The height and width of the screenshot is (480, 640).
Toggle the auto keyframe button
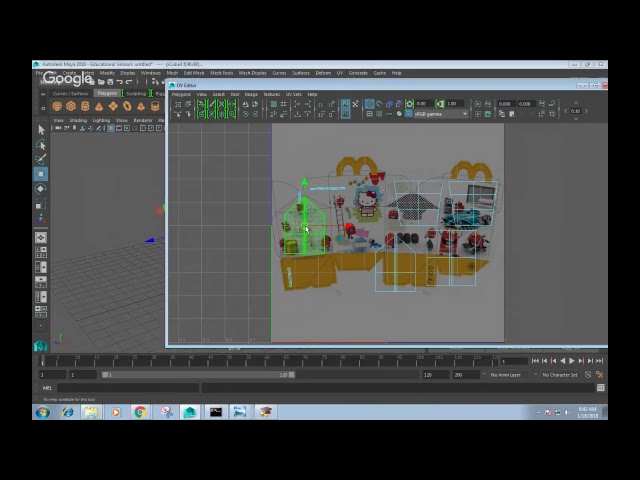pyautogui.click(x=588, y=375)
